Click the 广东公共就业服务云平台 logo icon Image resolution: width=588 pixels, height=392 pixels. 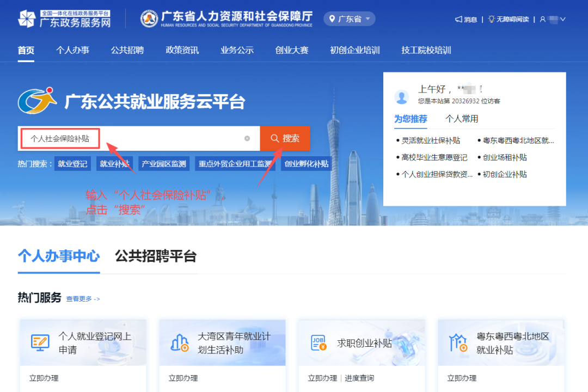37,101
